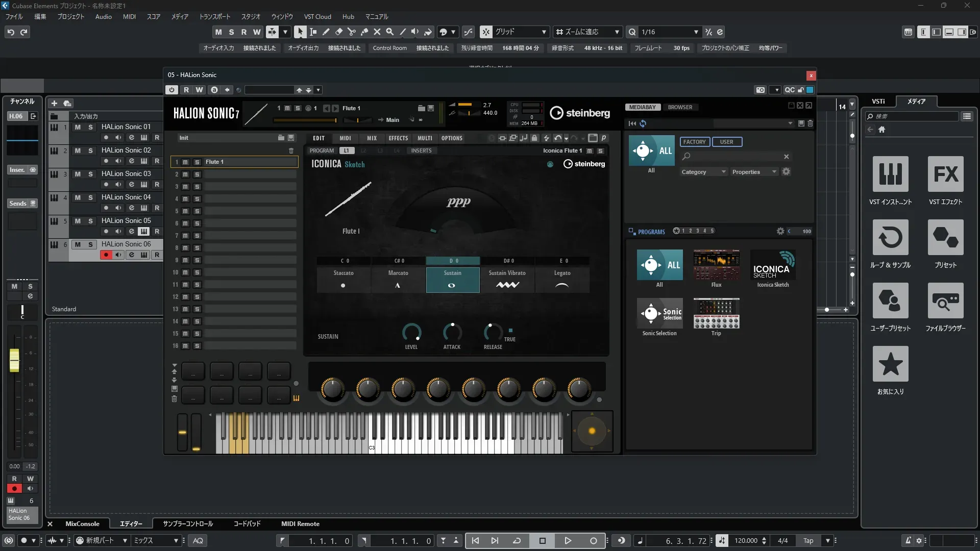The height and width of the screenshot is (551, 980).
Task: Click the USER filter button
Action: (726, 142)
